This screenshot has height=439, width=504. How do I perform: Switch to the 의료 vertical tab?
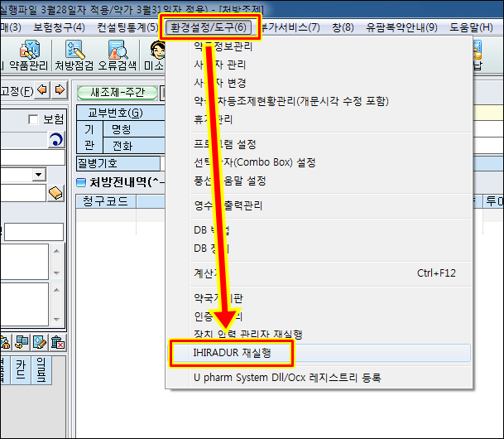(x=41, y=370)
